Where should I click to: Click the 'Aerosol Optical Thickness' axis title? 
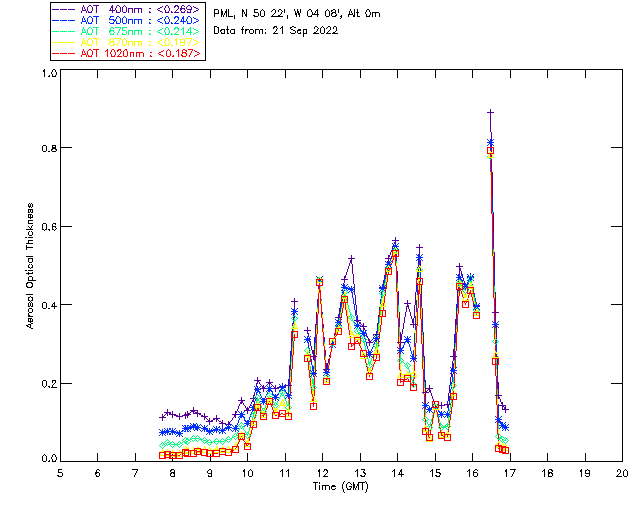point(30,266)
